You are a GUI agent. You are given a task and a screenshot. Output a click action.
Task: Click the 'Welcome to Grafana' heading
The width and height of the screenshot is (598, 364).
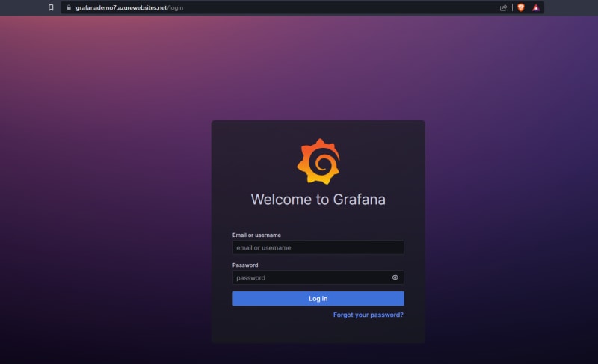[318, 200]
